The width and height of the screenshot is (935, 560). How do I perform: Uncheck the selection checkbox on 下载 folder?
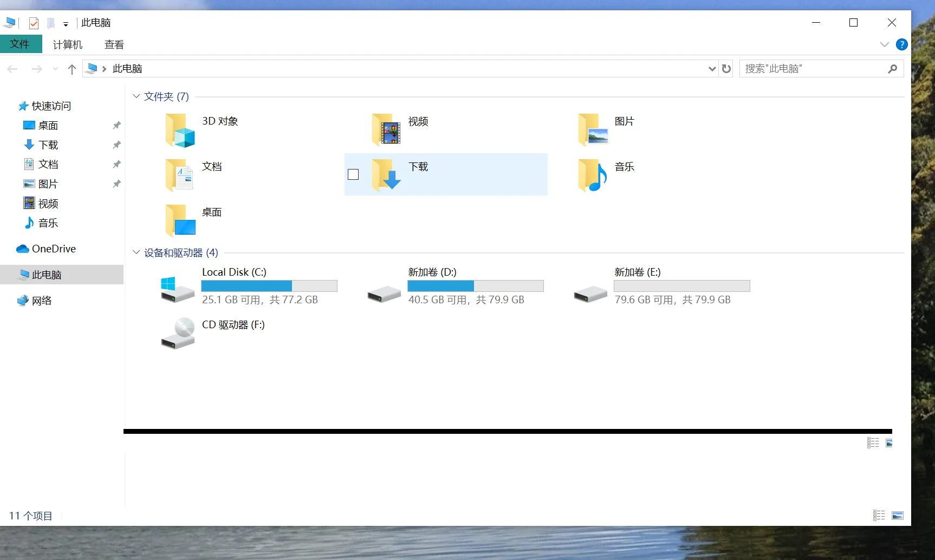(353, 174)
